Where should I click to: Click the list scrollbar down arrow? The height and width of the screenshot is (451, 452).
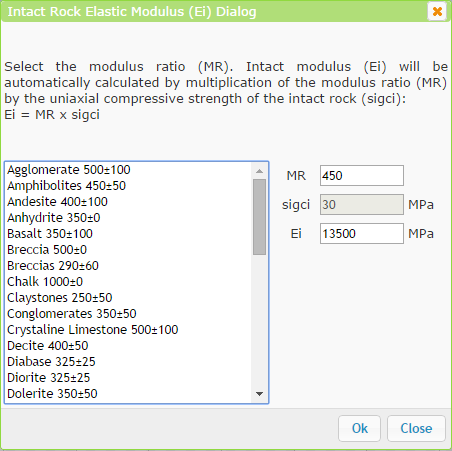click(x=259, y=394)
